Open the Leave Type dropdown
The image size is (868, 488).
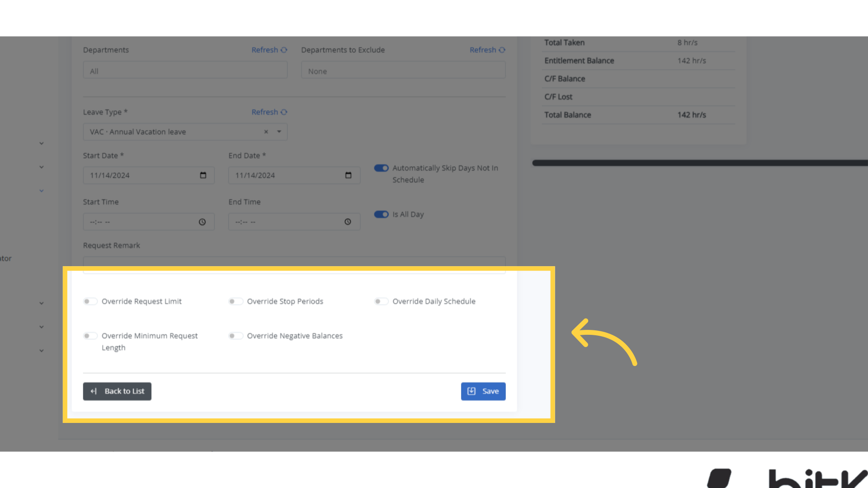pos(278,131)
